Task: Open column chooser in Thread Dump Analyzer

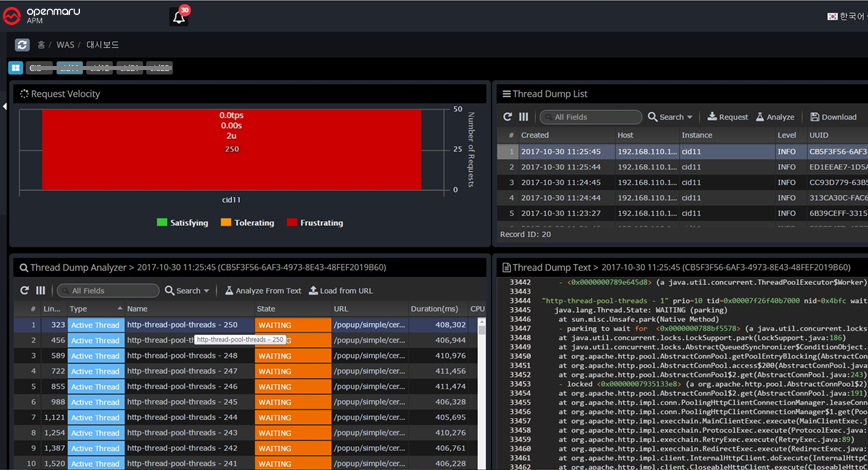Action: pos(40,291)
